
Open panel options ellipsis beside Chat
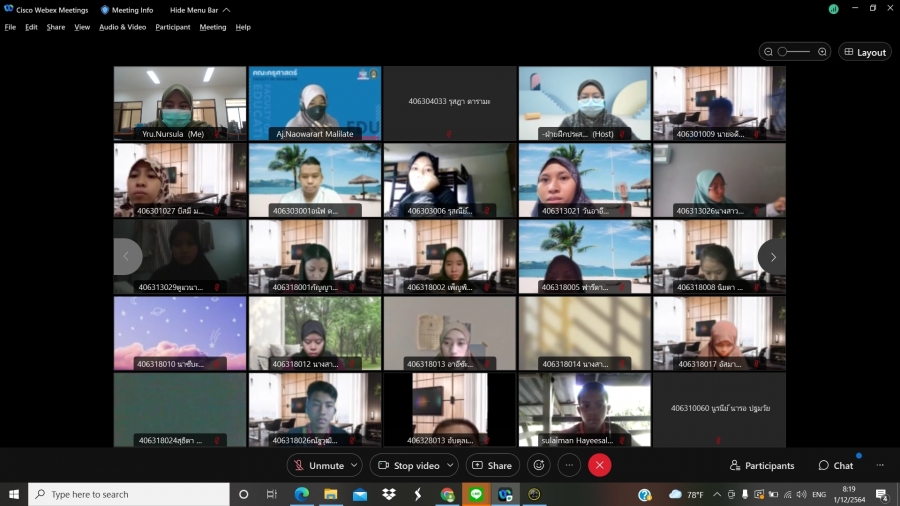(x=880, y=465)
